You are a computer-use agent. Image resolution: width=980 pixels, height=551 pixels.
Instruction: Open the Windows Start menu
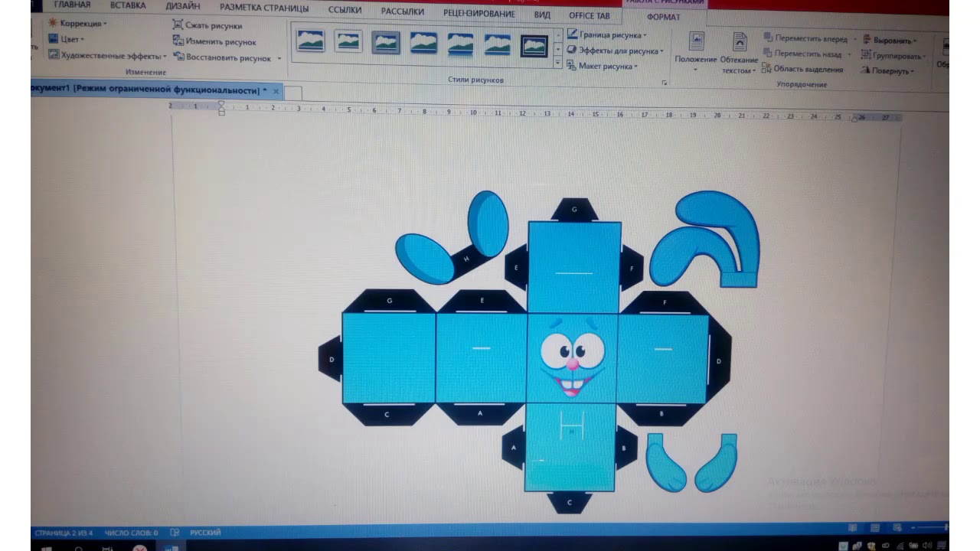point(45,548)
